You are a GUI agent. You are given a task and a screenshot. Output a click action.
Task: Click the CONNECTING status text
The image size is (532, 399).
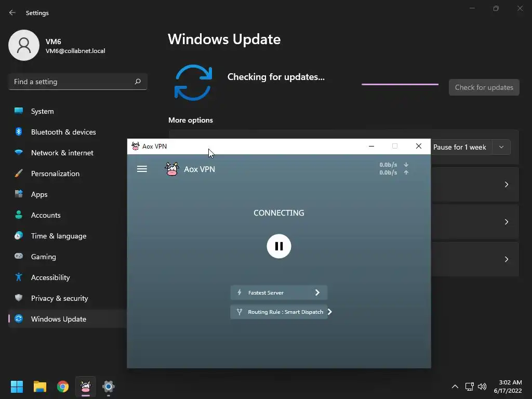click(279, 212)
